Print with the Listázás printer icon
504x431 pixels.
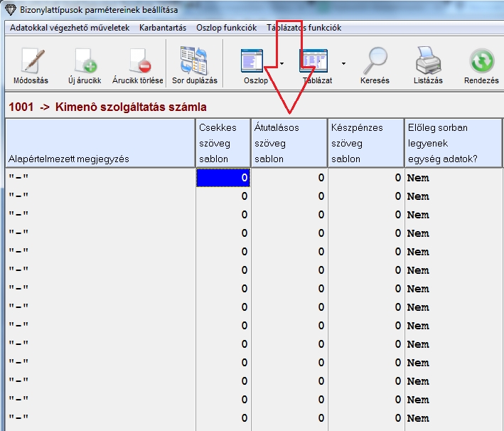[428, 62]
